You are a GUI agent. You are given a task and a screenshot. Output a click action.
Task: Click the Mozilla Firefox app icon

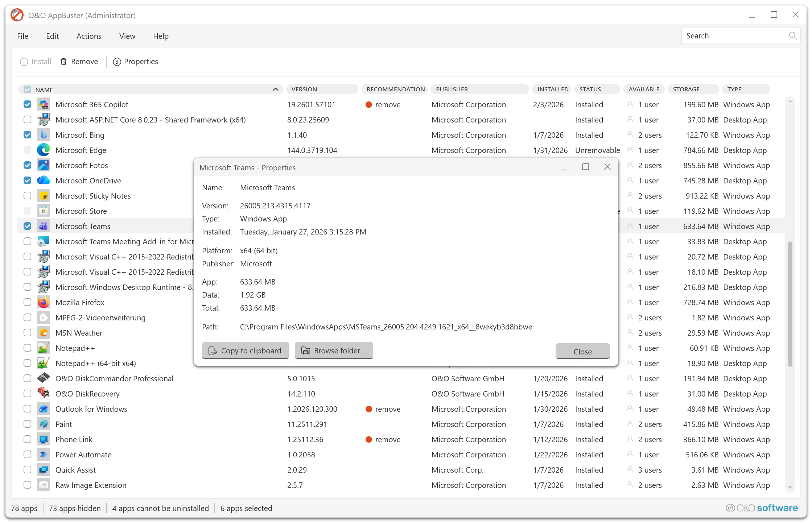[x=44, y=302]
